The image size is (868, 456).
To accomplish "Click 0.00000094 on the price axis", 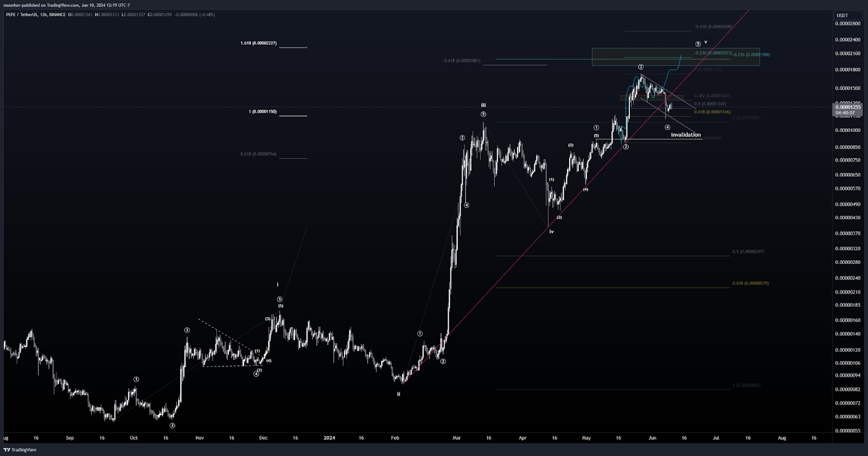I will coord(848,376).
